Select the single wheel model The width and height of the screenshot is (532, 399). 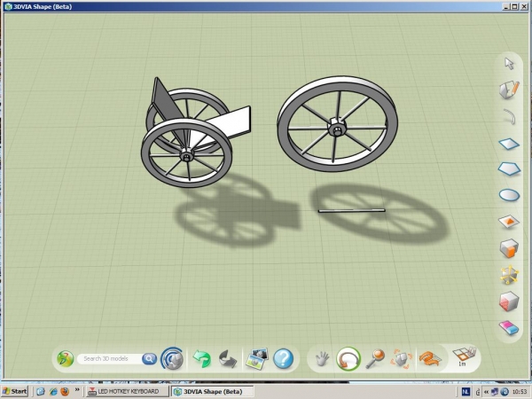338,124
